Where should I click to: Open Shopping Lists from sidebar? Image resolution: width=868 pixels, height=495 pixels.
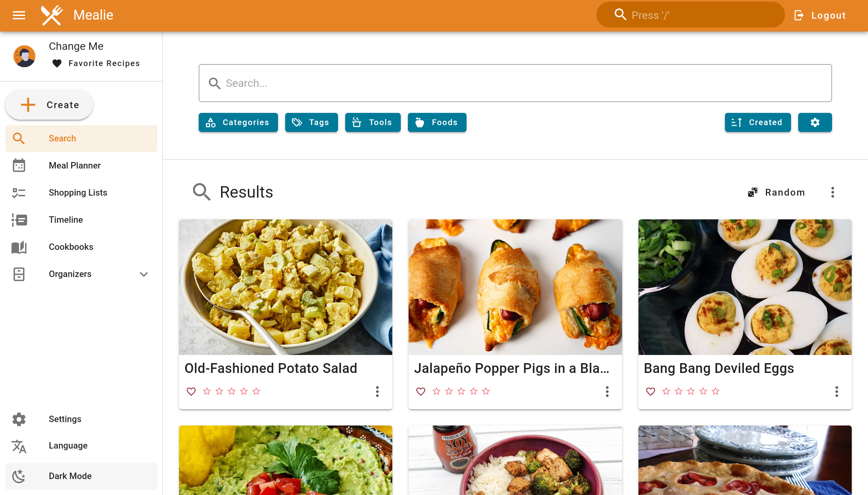pos(78,193)
